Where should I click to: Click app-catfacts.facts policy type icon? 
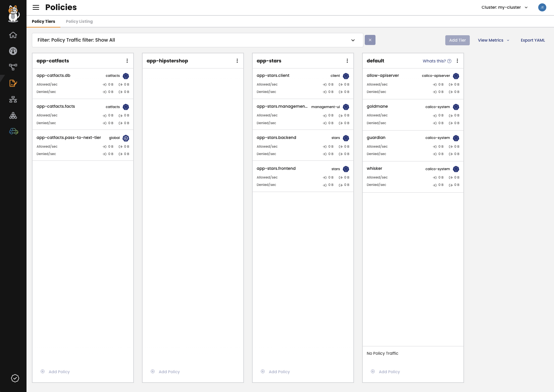point(126,107)
